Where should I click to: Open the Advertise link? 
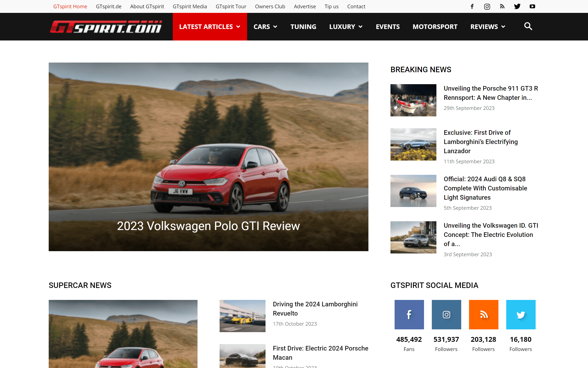(305, 6)
